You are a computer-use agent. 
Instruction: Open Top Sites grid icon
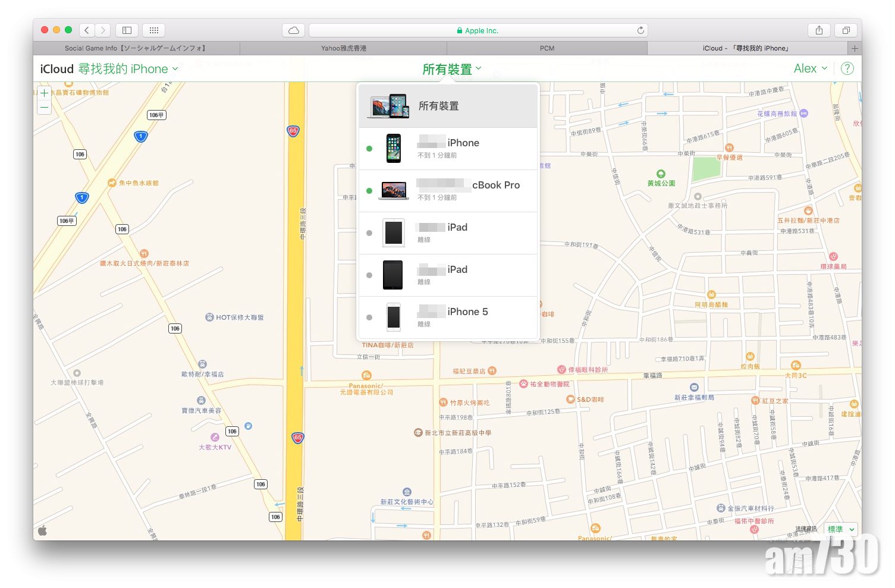coord(154,30)
